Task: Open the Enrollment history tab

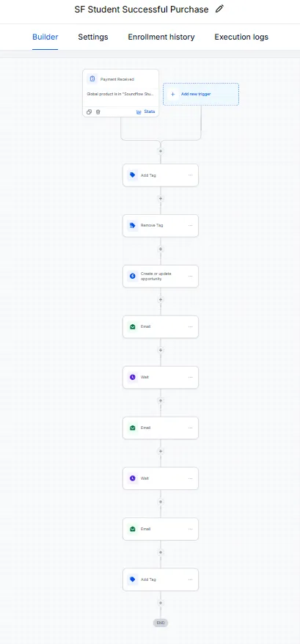Action: pyautogui.click(x=161, y=37)
